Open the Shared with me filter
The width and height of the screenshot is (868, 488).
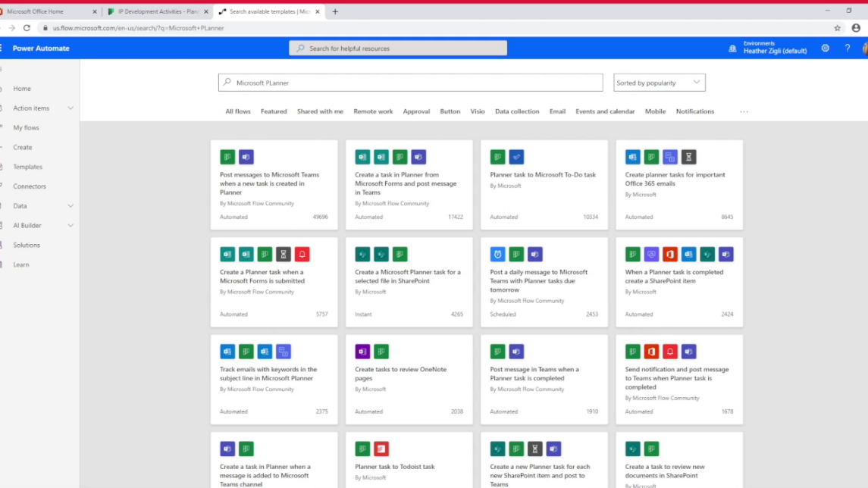coord(320,111)
